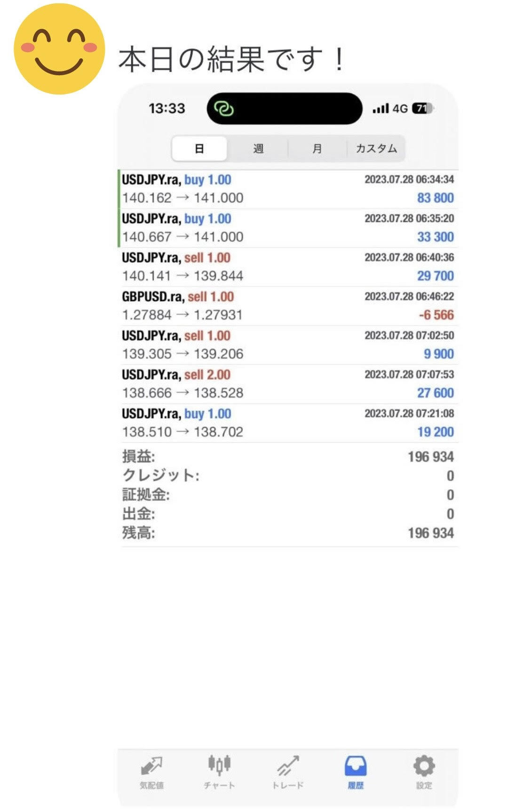Open USDJPY buy trade at 07:21:08
The height and width of the screenshot is (812, 508).
tap(288, 423)
